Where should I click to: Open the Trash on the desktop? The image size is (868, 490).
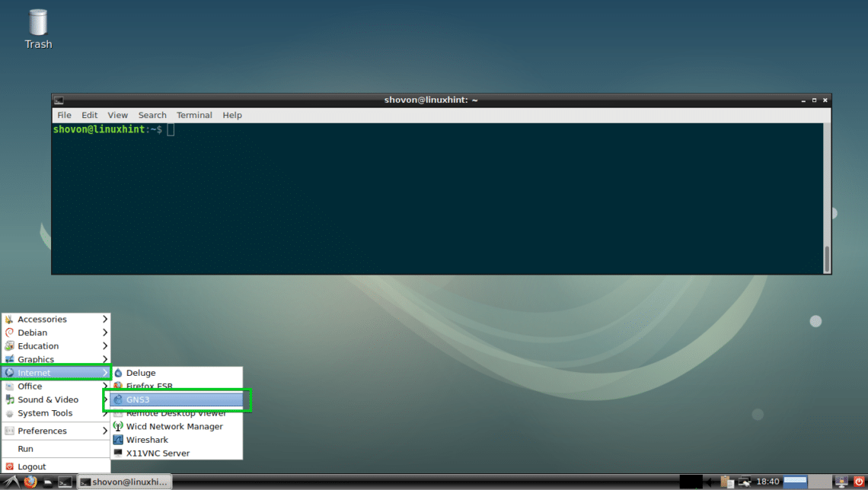37,27
